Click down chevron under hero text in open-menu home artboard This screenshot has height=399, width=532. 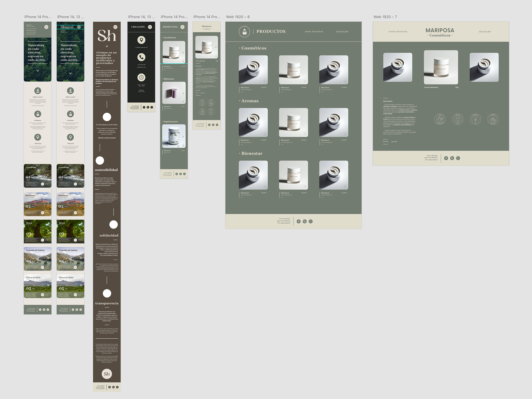(x=38, y=71)
